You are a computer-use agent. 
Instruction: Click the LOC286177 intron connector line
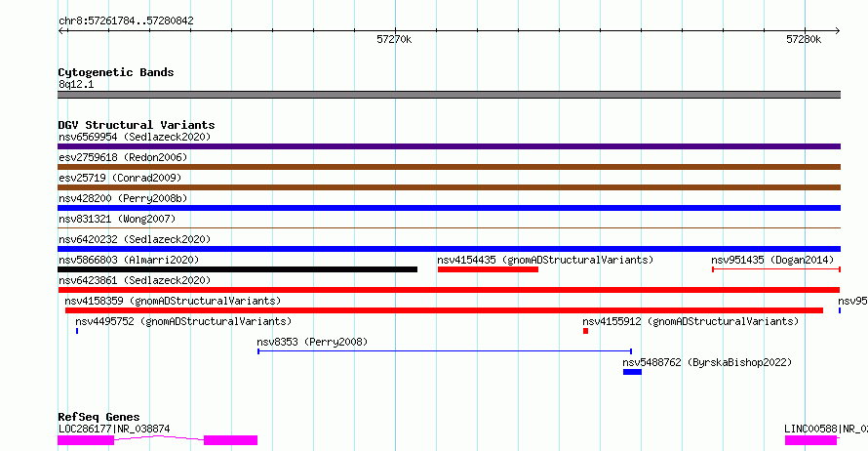coord(159,437)
